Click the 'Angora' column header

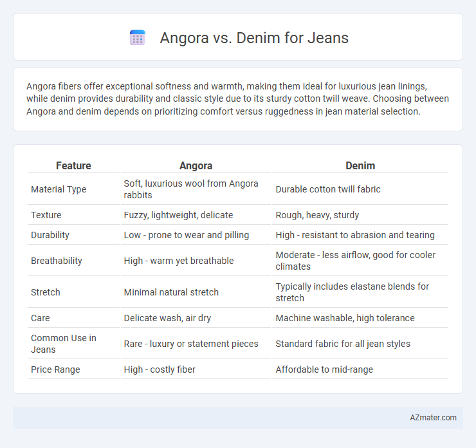tap(196, 165)
